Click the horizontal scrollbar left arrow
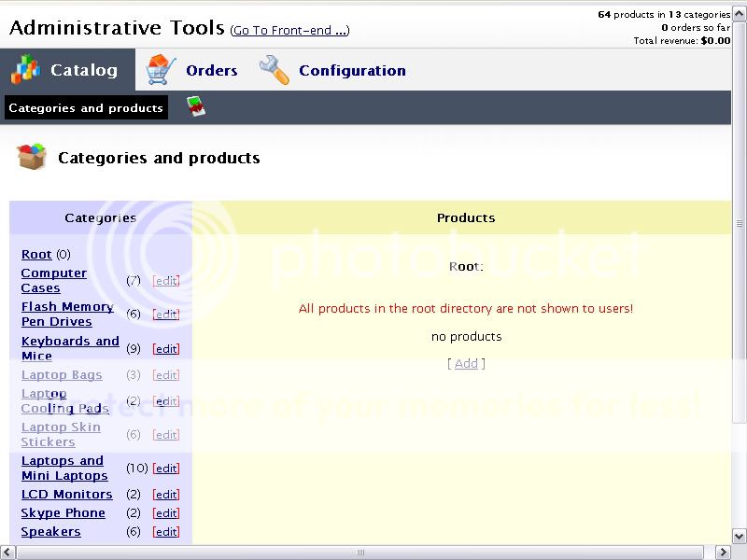The width and height of the screenshot is (747, 560). click(x=7, y=553)
